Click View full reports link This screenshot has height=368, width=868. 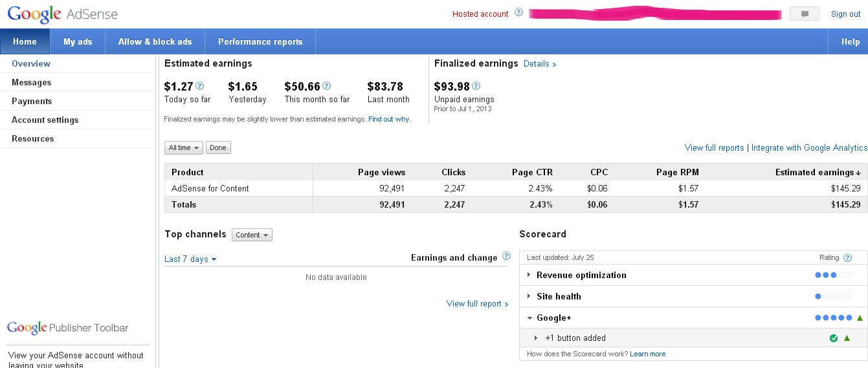[x=714, y=147]
